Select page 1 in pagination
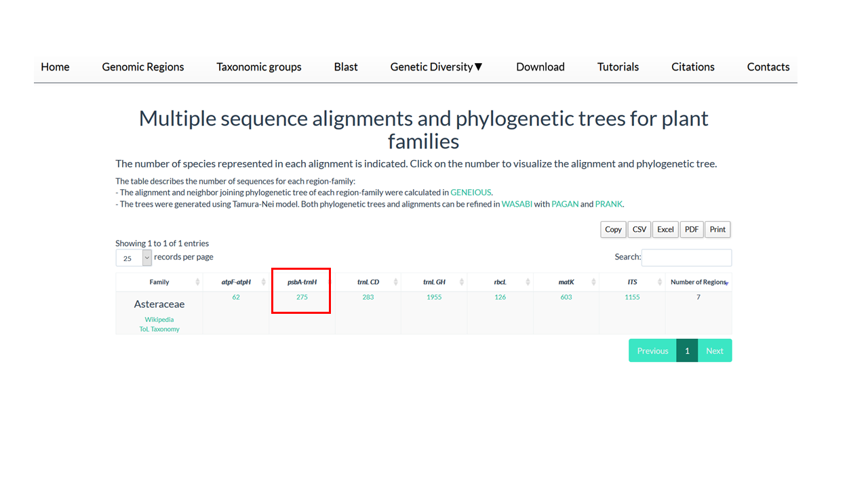This screenshot has width=868, height=488. 687,350
